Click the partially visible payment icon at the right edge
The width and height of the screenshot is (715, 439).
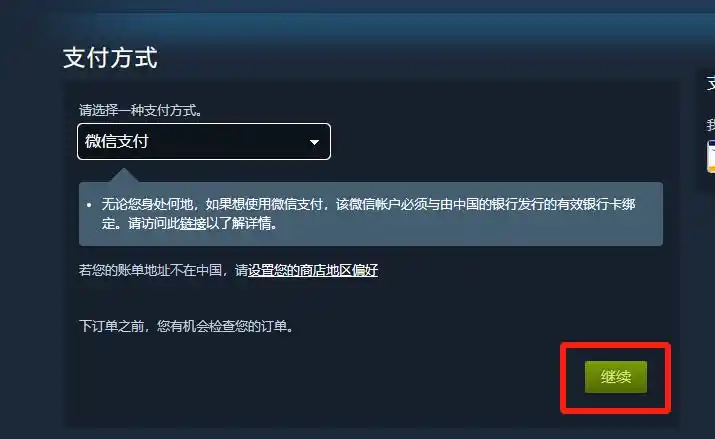[x=711, y=157]
